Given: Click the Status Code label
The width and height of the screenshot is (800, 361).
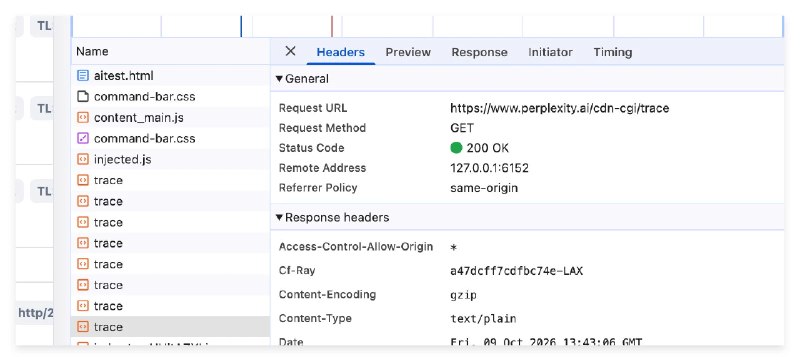Looking at the screenshot, I should click(311, 148).
